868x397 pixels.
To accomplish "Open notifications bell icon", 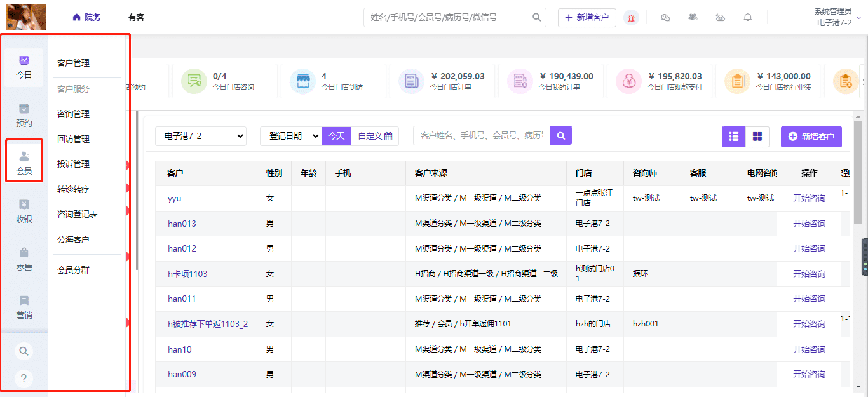I will [x=748, y=18].
